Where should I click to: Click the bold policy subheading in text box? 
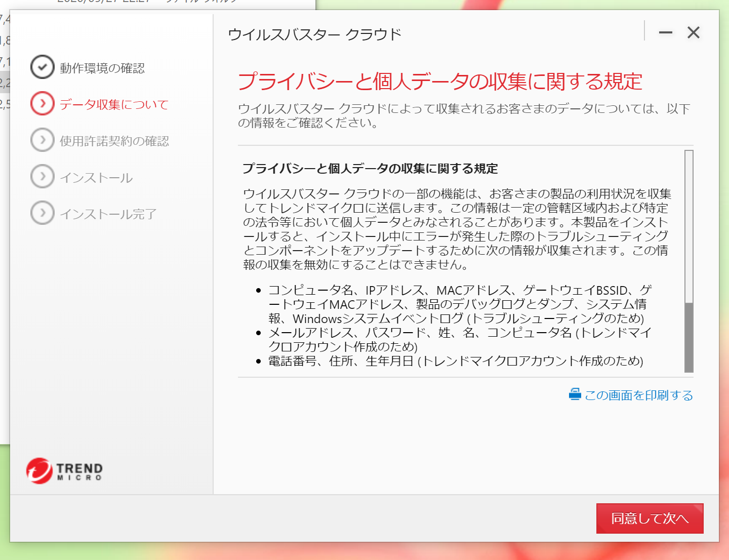pos(370,169)
